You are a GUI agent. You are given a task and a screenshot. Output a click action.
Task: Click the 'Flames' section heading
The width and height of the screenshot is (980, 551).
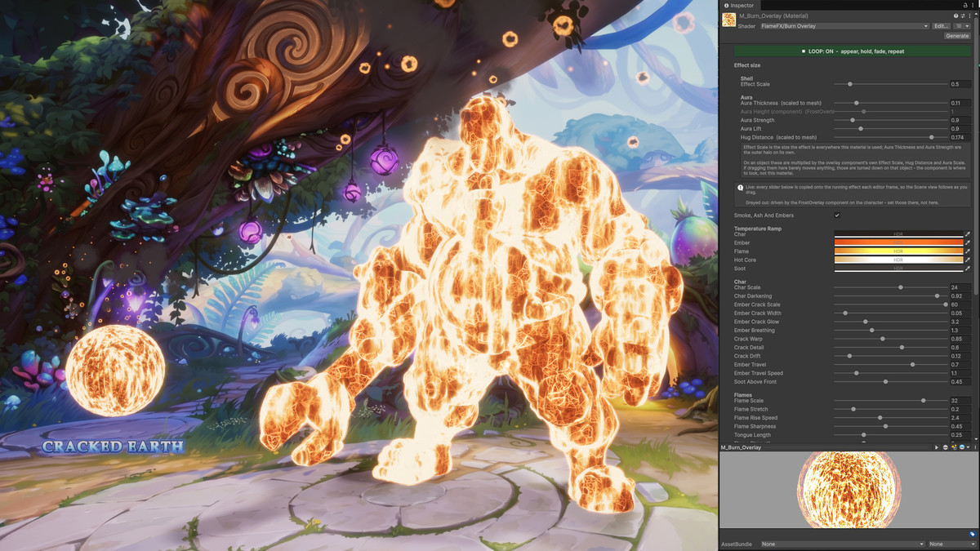click(743, 394)
